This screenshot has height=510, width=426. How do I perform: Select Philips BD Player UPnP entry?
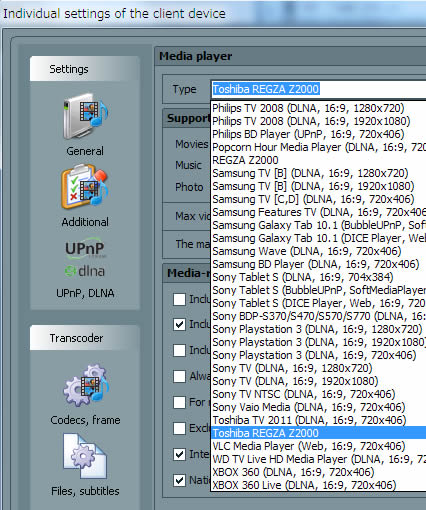click(x=319, y=134)
